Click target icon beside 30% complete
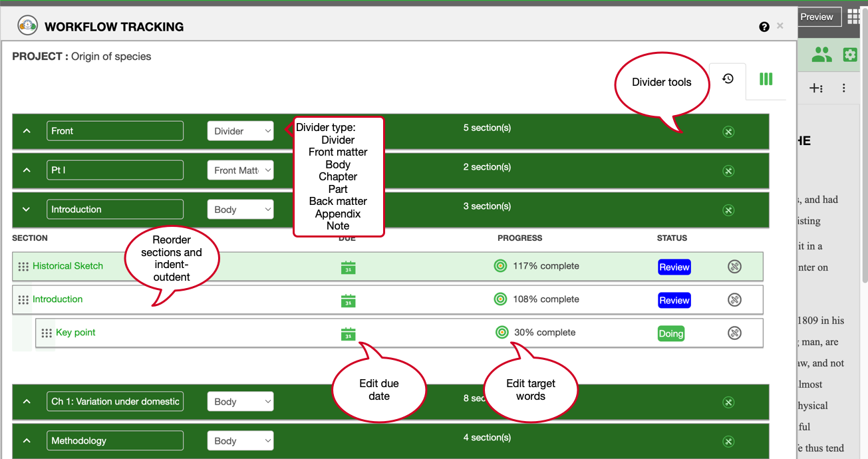Viewport: 868px width, 459px height. pyautogui.click(x=502, y=333)
